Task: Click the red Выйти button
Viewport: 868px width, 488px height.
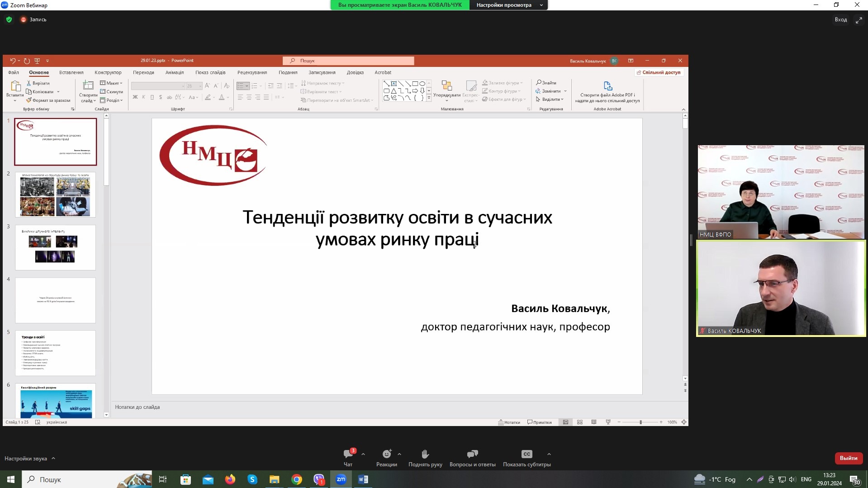Action: pos(848,458)
